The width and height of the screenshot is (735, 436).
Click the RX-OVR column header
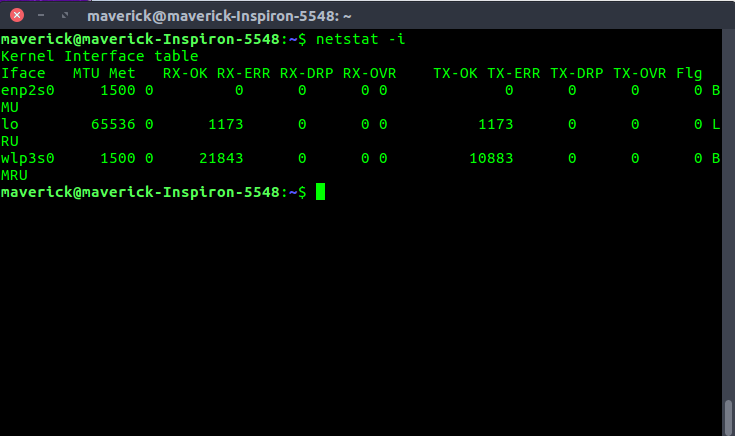coord(369,74)
